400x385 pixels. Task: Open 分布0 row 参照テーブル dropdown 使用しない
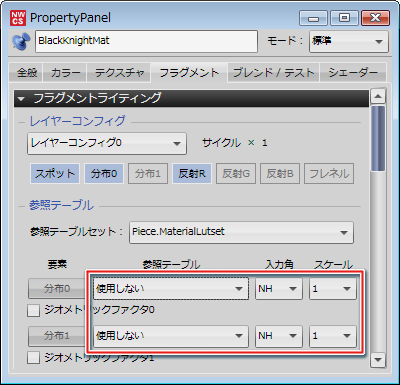point(171,288)
